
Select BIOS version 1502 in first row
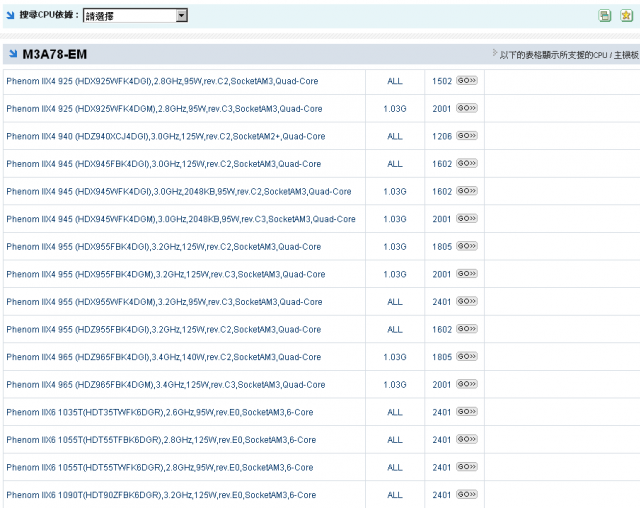tap(442, 81)
